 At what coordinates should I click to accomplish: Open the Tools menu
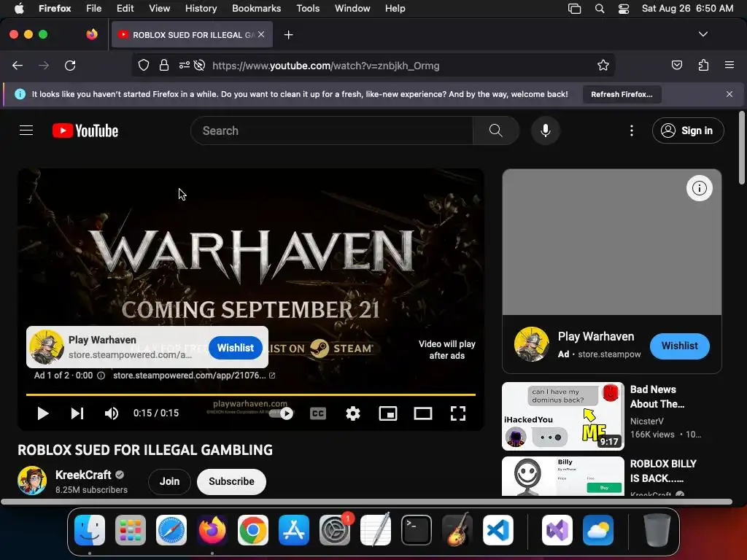click(x=308, y=8)
